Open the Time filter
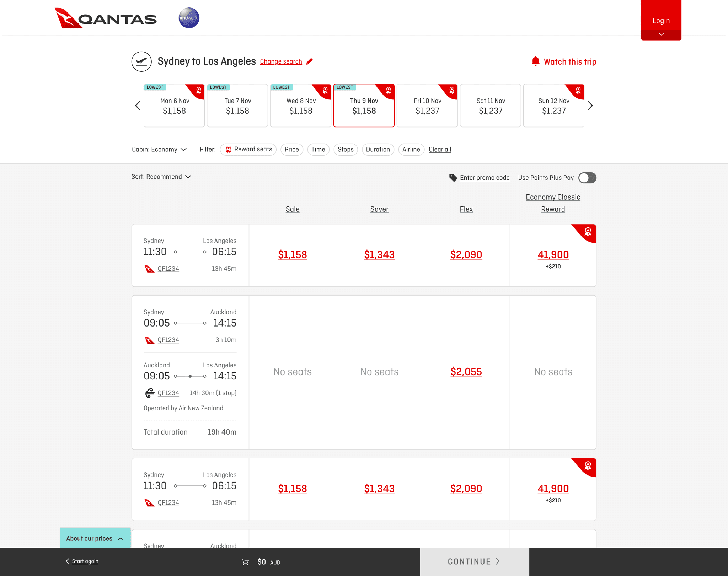 (318, 150)
